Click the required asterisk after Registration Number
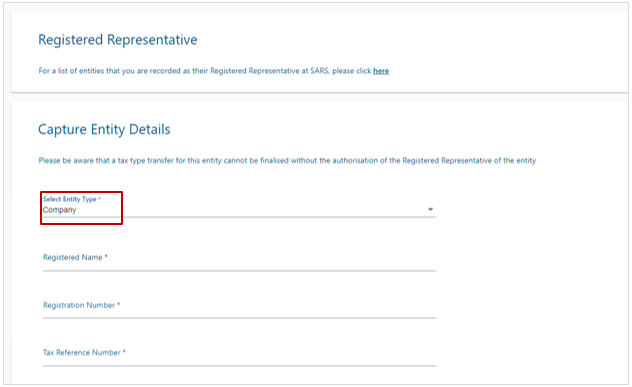Image resolution: width=632 pixels, height=387 pixels. [x=118, y=304]
